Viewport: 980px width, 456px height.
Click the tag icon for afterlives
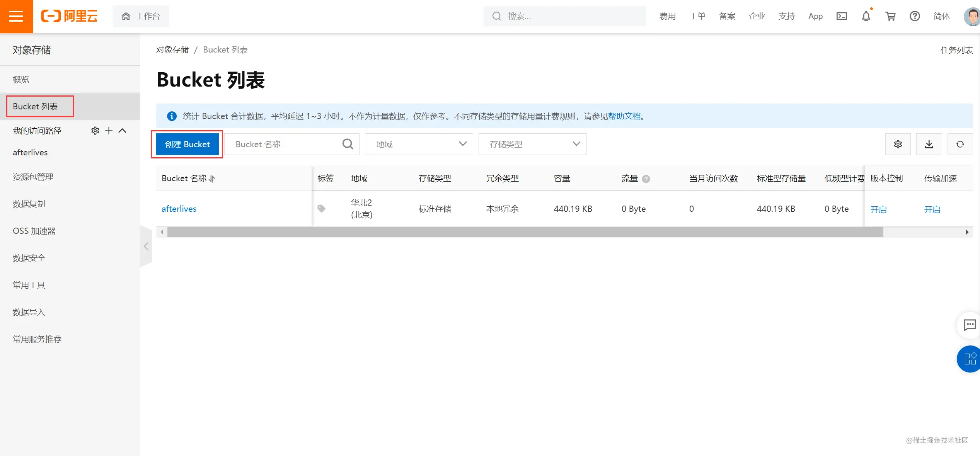321,209
